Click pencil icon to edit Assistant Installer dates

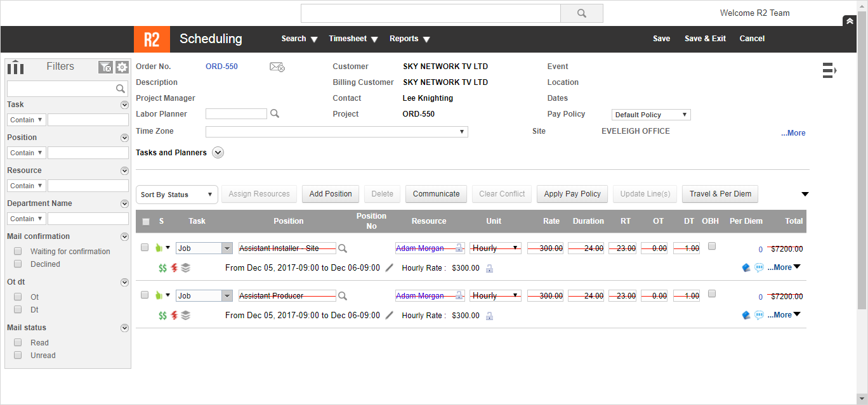point(390,268)
